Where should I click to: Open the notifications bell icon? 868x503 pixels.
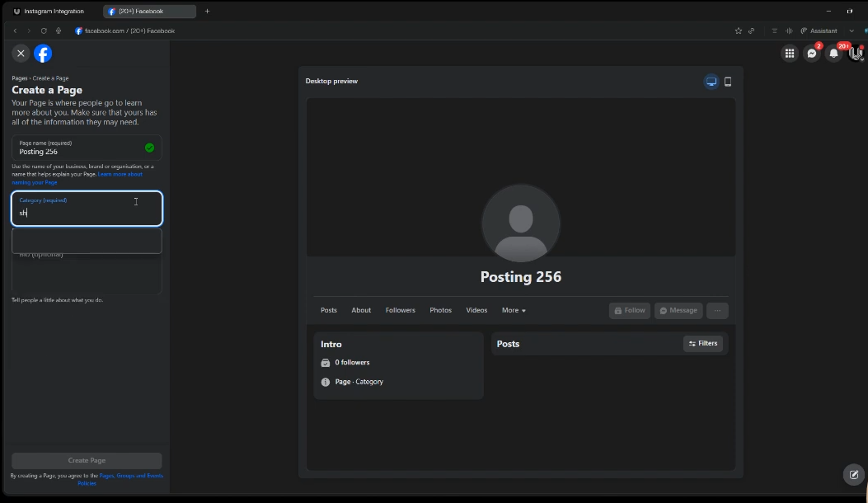[833, 53]
